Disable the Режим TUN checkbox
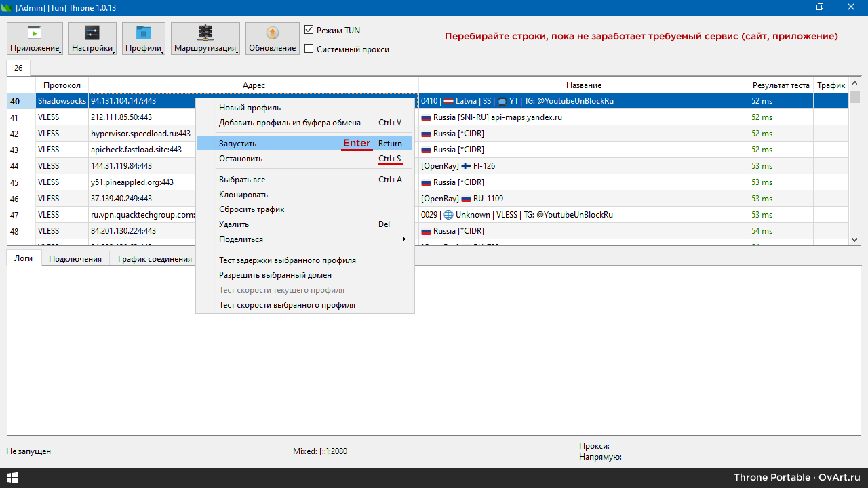 [x=309, y=30]
